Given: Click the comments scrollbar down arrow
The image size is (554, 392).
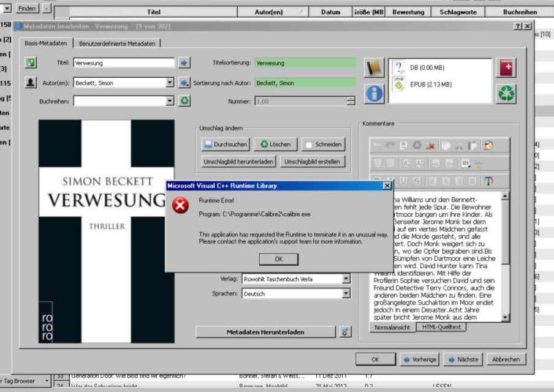Looking at the screenshot, I should click(x=505, y=317).
